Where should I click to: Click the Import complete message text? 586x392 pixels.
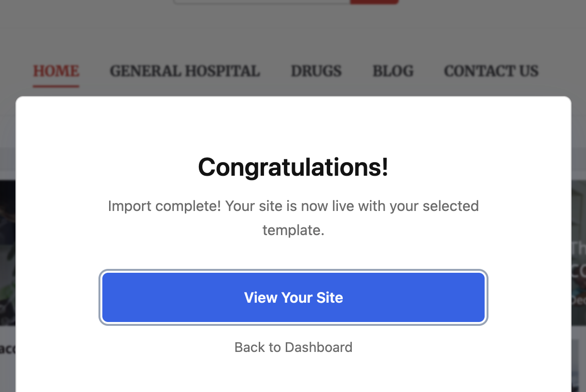pyautogui.click(x=293, y=218)
